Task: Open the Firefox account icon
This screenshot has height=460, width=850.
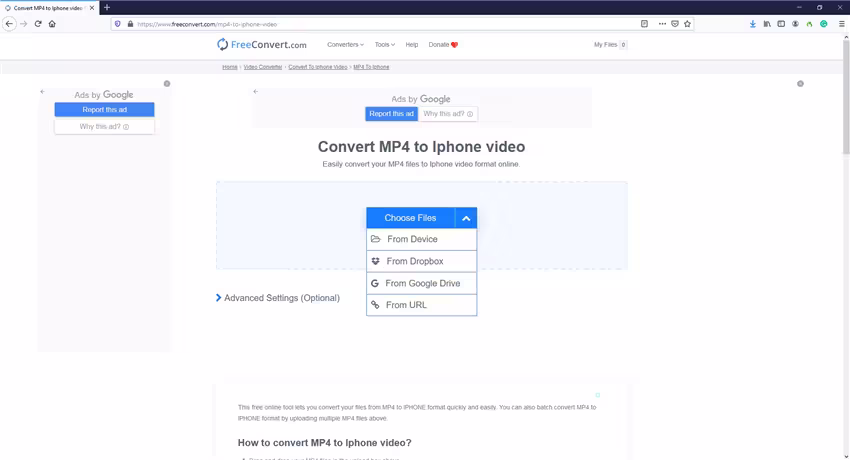Action: [x=795, y=24]
